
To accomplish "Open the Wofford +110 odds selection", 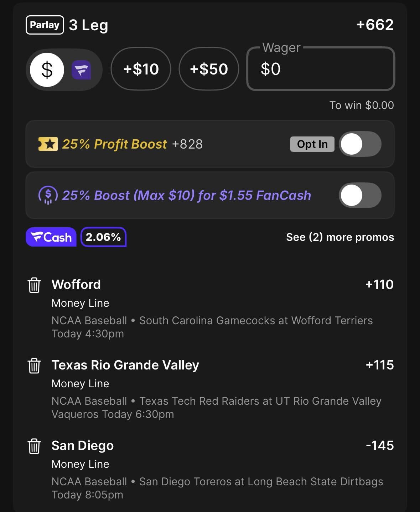I will 379,285.
